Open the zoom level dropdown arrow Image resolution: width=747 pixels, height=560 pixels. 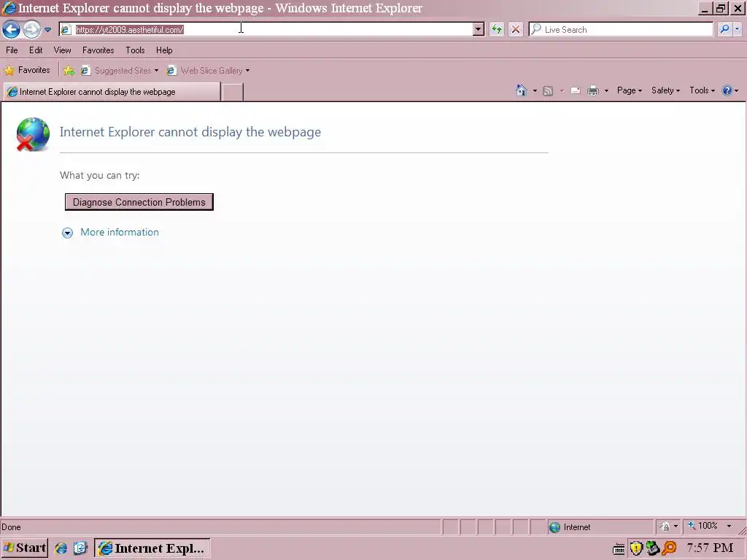click(x=729, y=526)
